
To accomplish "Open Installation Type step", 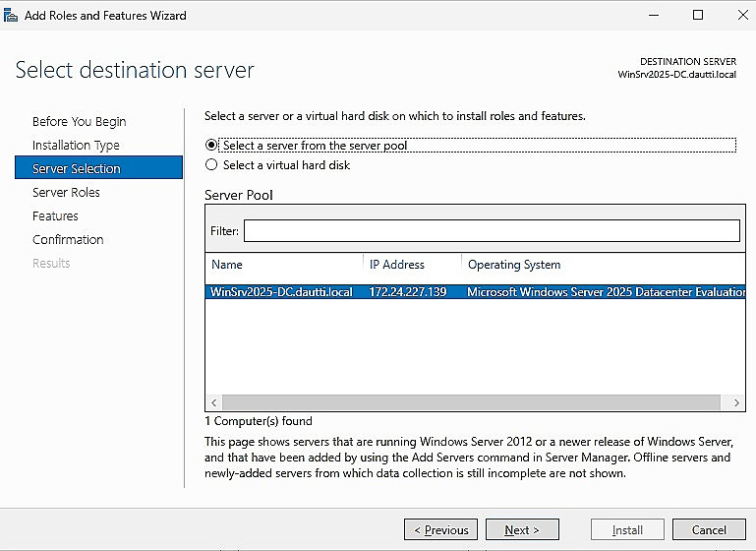I will coord(76,146).
